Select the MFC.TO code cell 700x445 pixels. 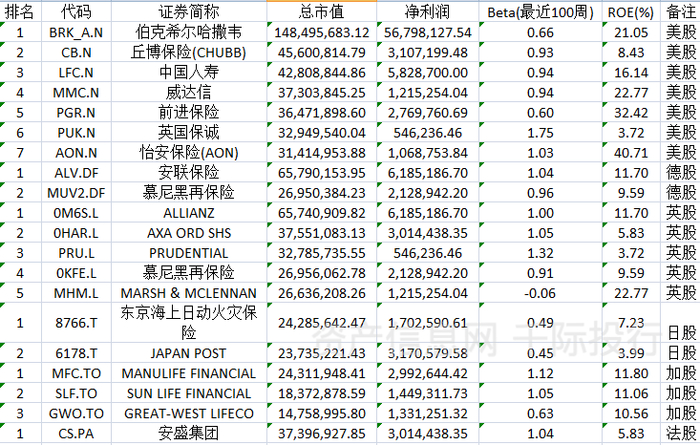tap(76, 373)
